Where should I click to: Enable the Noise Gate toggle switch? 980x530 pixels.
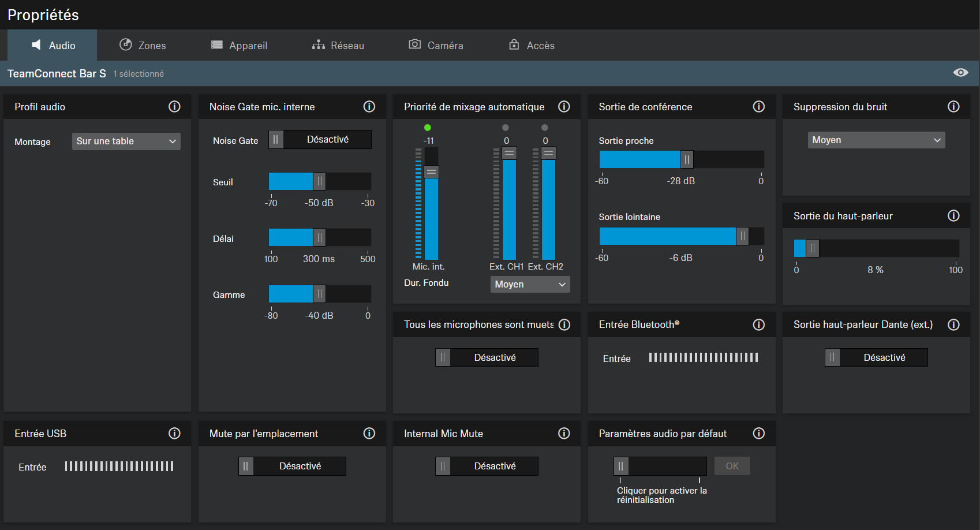(x=320, y=140)
